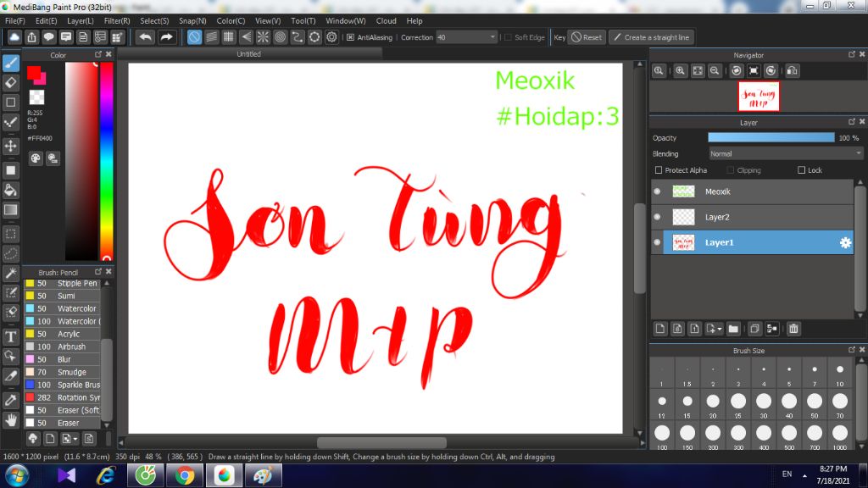Open the Layer menu
868x488 pixels.
81,21
